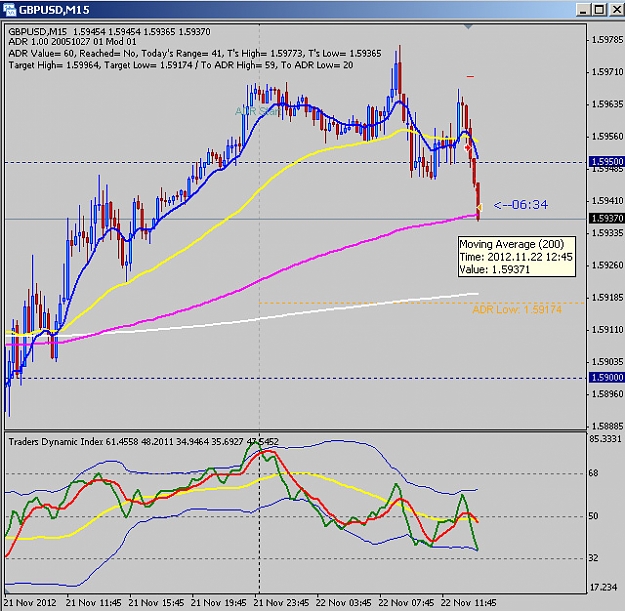This screenshot has width=625, height=611.
Task: Close the GBPUSD,M15 chart window
Action: [616, 9]
